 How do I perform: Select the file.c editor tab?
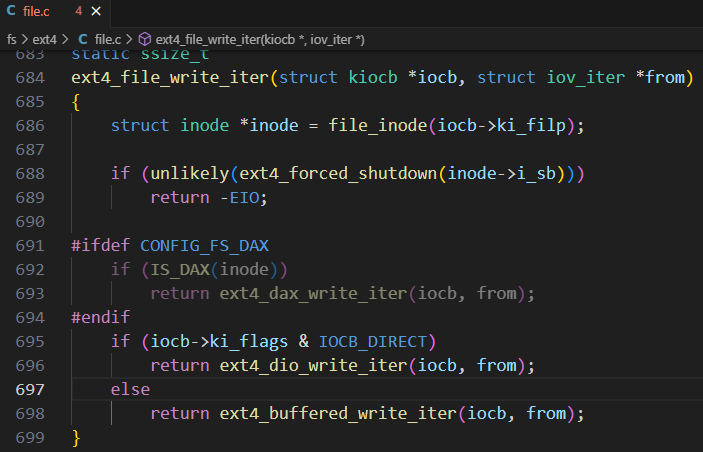click(x=54, y=11)
